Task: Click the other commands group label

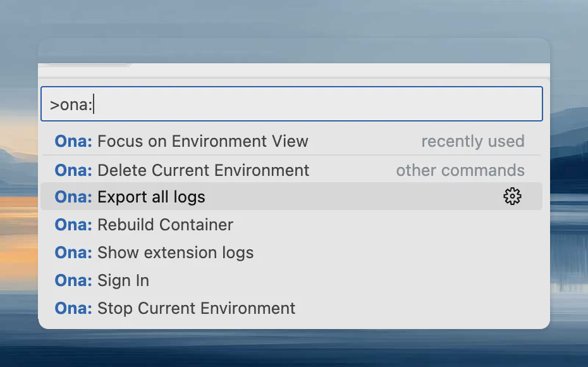Action: point(460,170)
